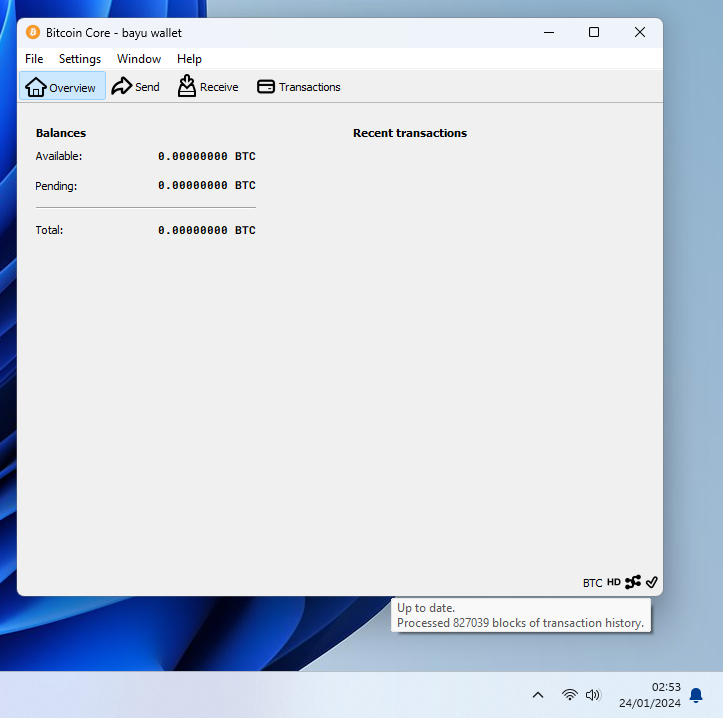Image resolution: width=723 pixels, height=718 pixels.
Task: Click the Balances heading
Action: (x=61, y=133)
